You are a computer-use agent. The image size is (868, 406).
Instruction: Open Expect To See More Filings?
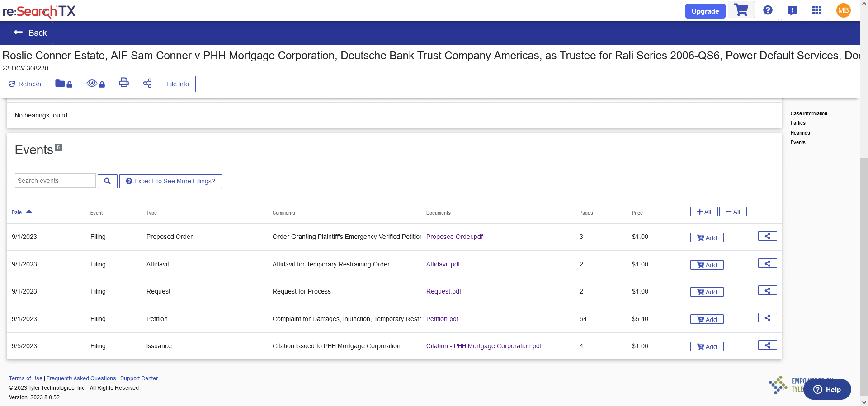(x=170, y=181)
